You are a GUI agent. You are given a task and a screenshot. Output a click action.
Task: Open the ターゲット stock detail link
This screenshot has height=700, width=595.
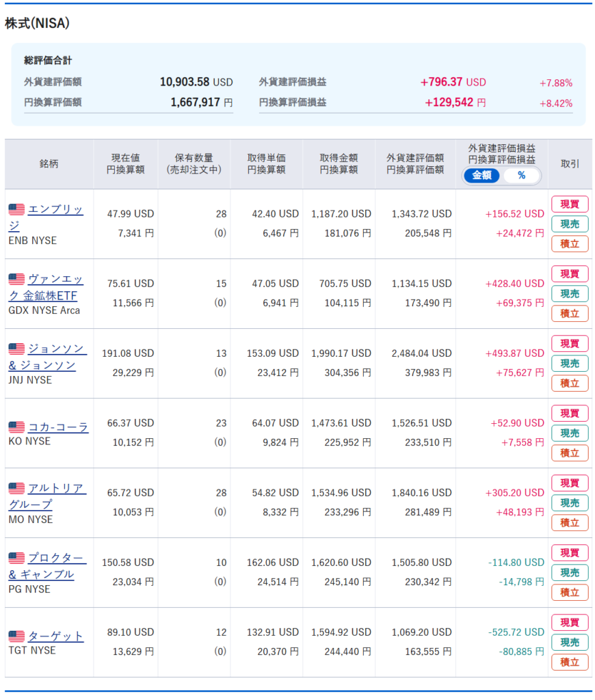55,636
